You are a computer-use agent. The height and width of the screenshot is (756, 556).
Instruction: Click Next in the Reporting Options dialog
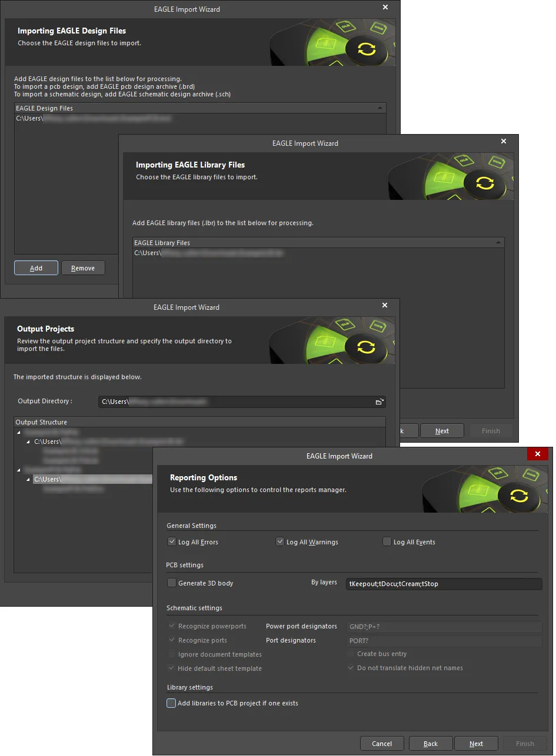click(x=476, y=744)
